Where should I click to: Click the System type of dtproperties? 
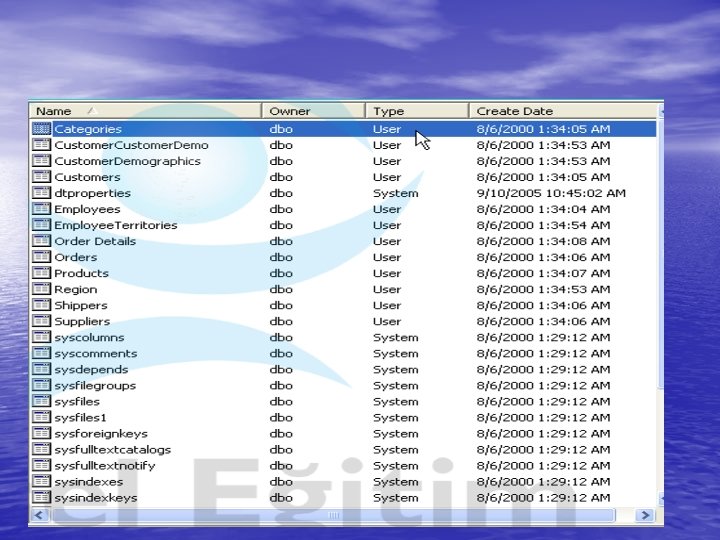pyautogui.click(x=395, y=193)
